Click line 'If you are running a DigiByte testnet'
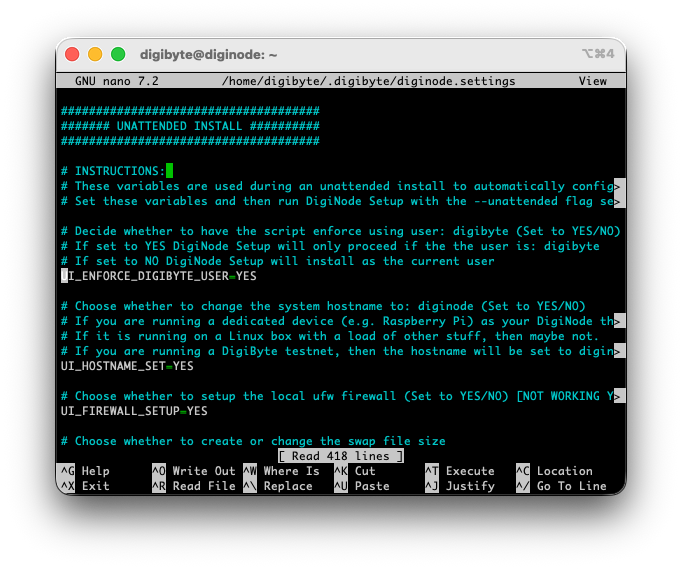This screenshot has height=569, width=682. point(338,351)
